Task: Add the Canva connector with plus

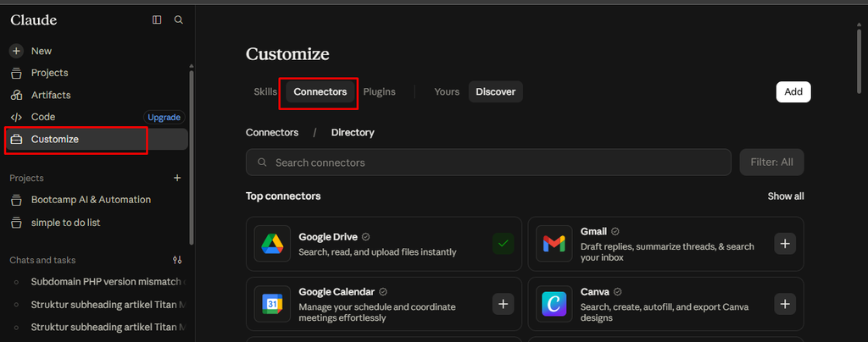Action: pos(785,304)
